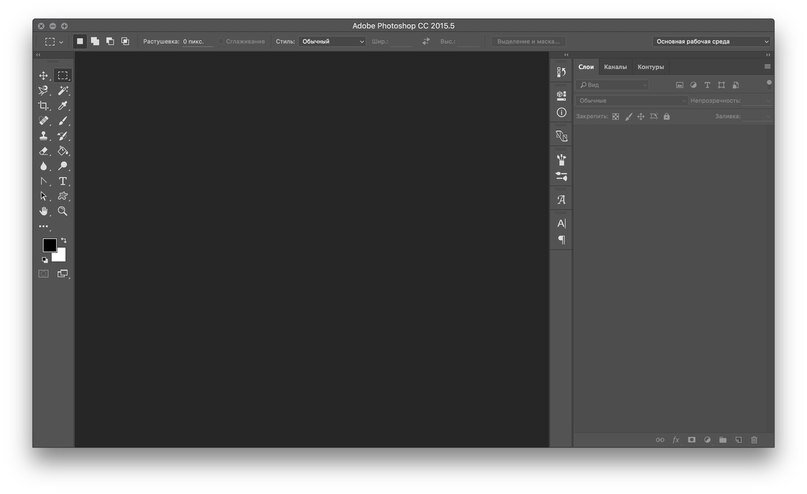The height and width of the screenshot is (494, 807).
Task: Select the Brush tool
Action: pyautogui.click(x=63, y=120)
